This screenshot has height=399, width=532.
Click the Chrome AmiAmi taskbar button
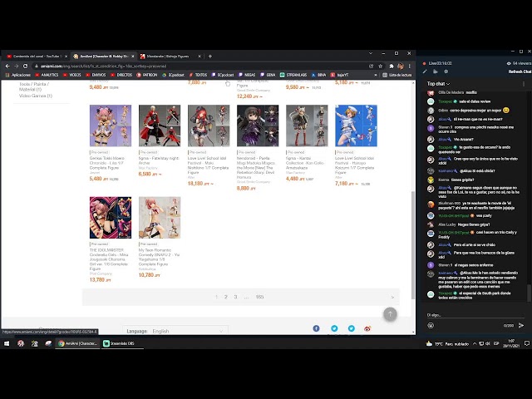[x=77, y=343]
